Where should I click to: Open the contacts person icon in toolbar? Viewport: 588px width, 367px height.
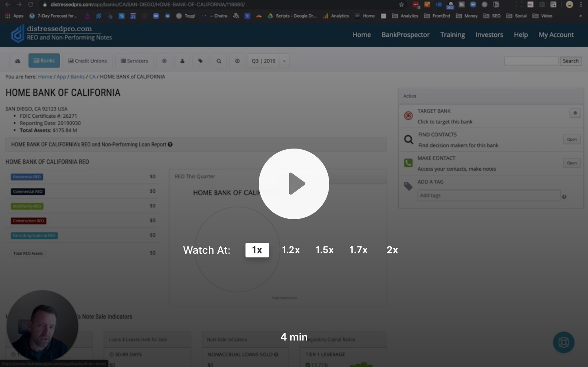point(182,61)
